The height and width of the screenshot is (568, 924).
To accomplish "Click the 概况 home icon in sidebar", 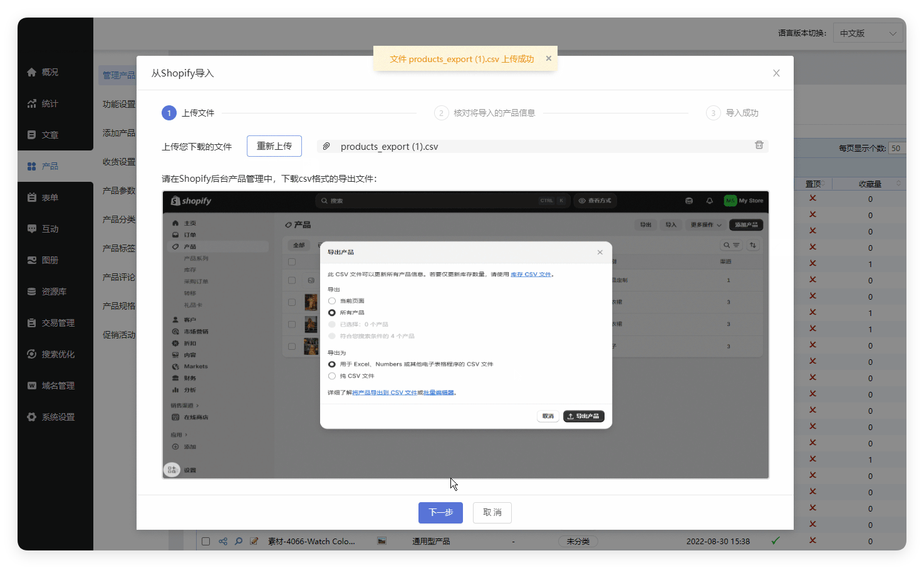I will (32, 72).
